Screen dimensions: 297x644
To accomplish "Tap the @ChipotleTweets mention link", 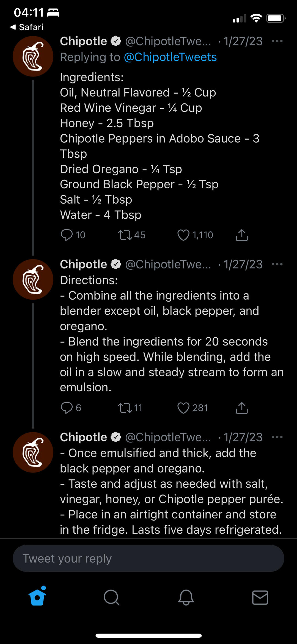I will [170, 57].
